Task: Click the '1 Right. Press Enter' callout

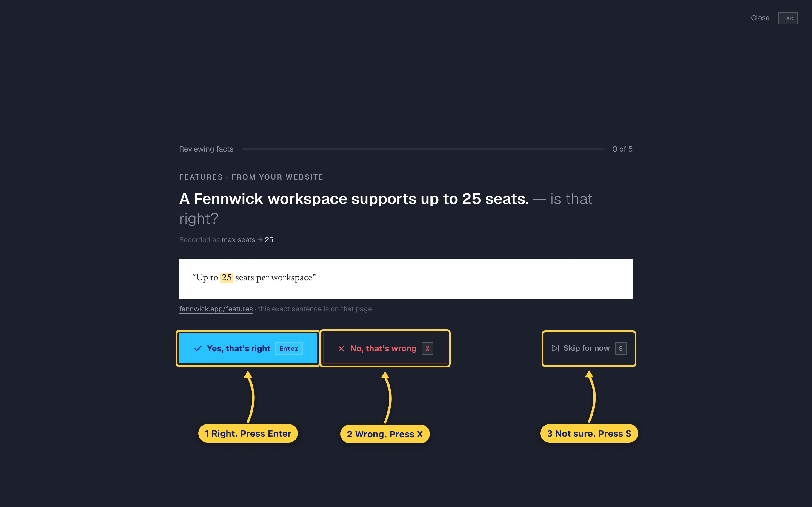Action: click(247, 433)
